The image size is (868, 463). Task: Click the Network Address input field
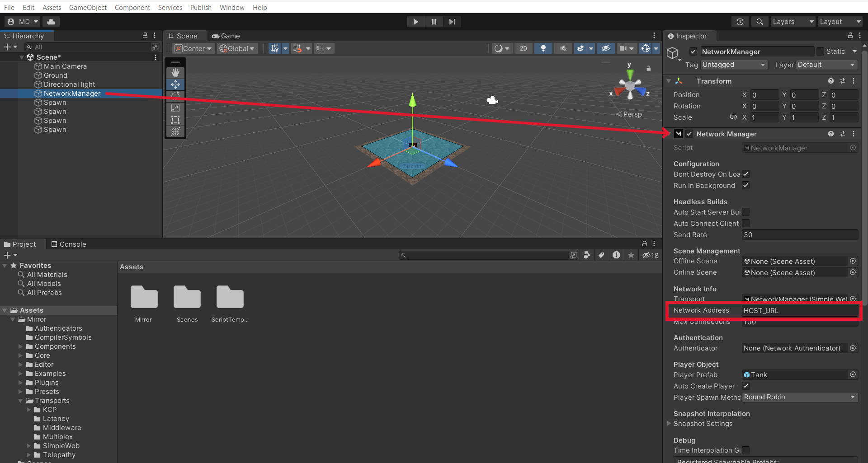coord(799,310)
